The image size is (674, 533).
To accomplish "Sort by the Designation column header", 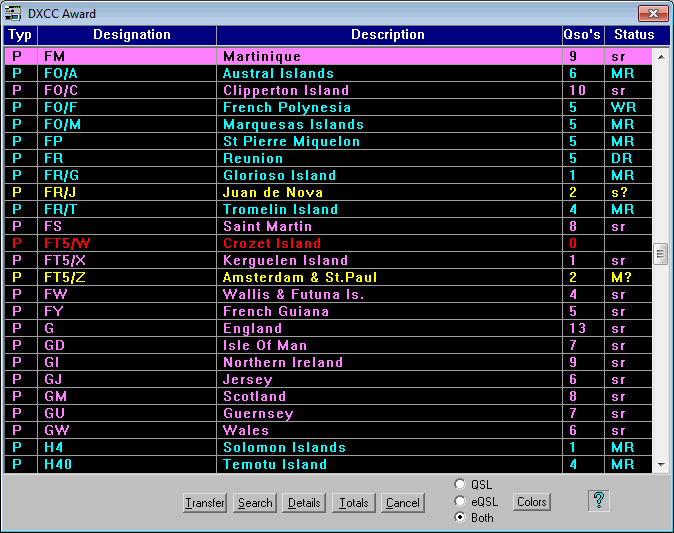I will [131, 35].
